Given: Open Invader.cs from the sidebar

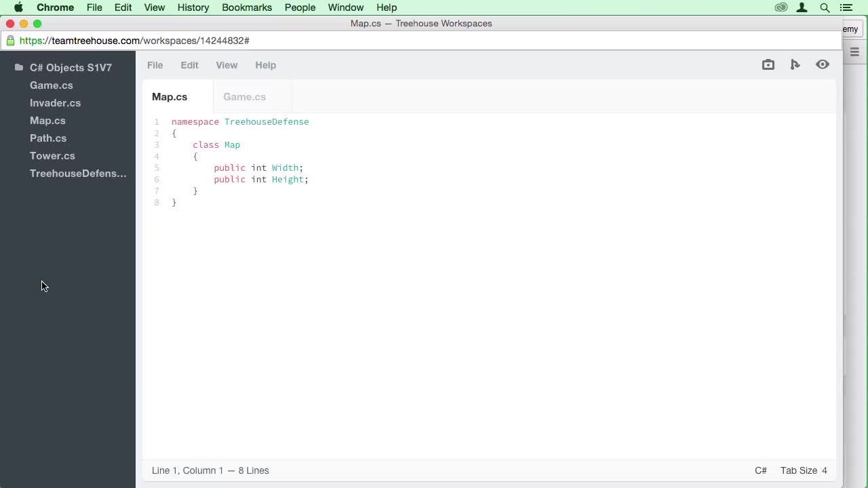Looking at the screenshot, I should tap(55, 103).
